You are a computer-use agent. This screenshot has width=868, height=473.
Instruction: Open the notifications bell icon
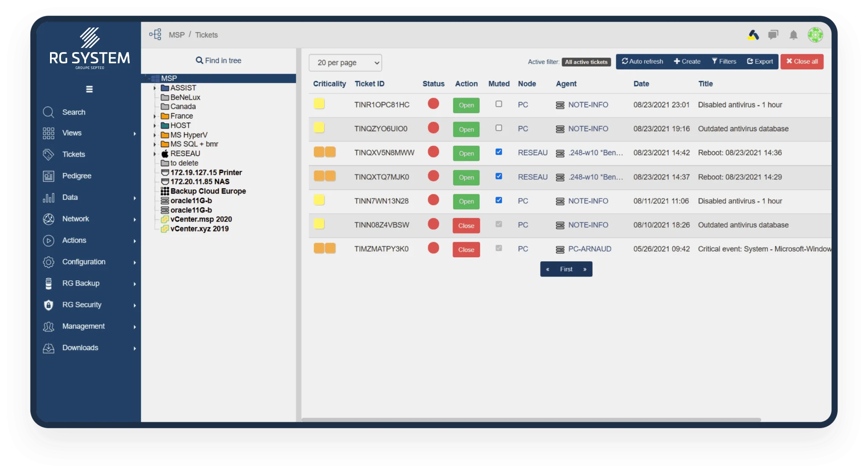(793, 35)
